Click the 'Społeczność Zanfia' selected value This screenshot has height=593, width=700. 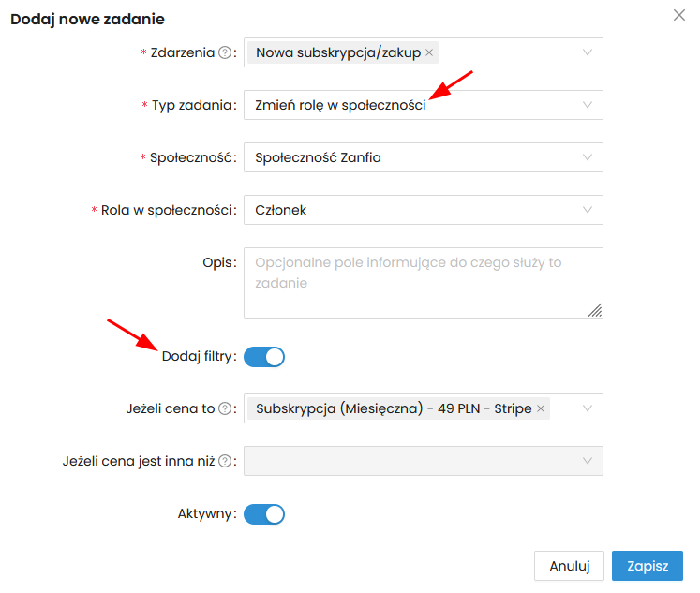tap(318, 158)
